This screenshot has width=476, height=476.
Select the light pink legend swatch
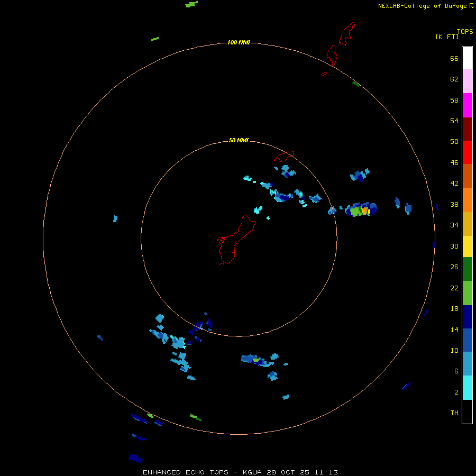[467, 81]
